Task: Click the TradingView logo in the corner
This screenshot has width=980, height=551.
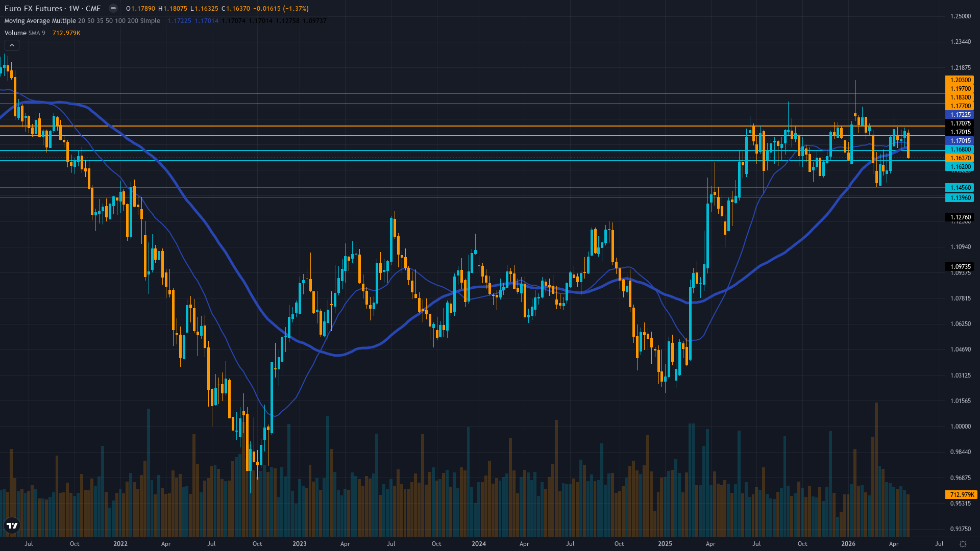Action: pyautogui.click(x=12, y=525)
